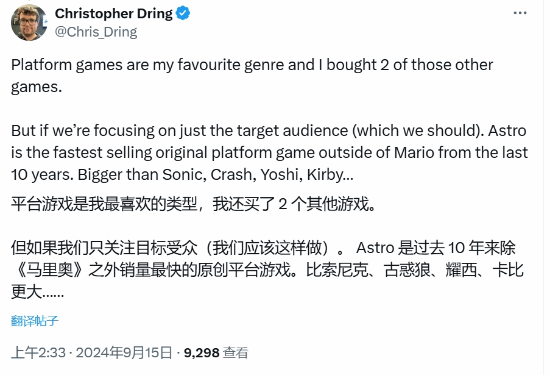This screenshot has width=550, height=375.
Task: Click the display name Christopher Dring
Action: click(114, 13)
